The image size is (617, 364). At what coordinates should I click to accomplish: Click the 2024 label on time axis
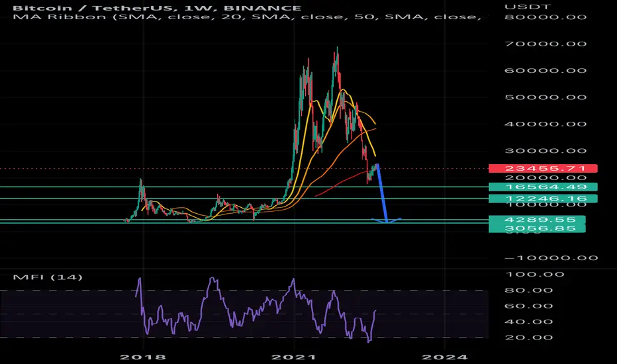click(x=445, y=357)
